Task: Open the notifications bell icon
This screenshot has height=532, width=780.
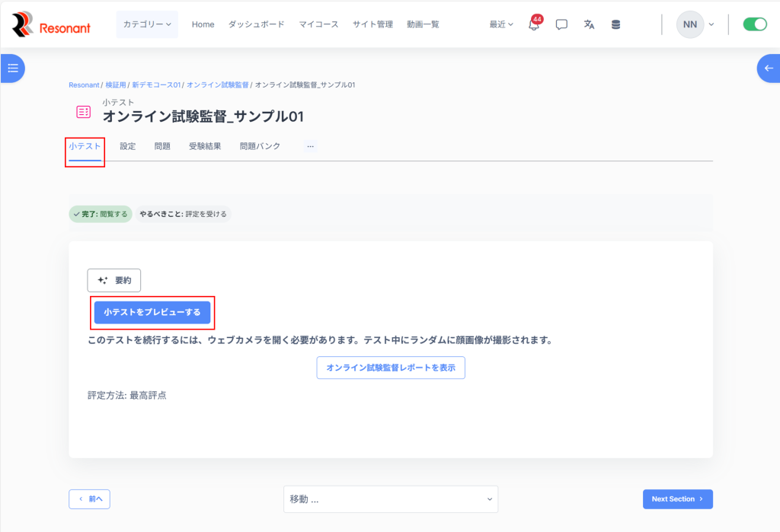Action: click(x=534, y=24)
